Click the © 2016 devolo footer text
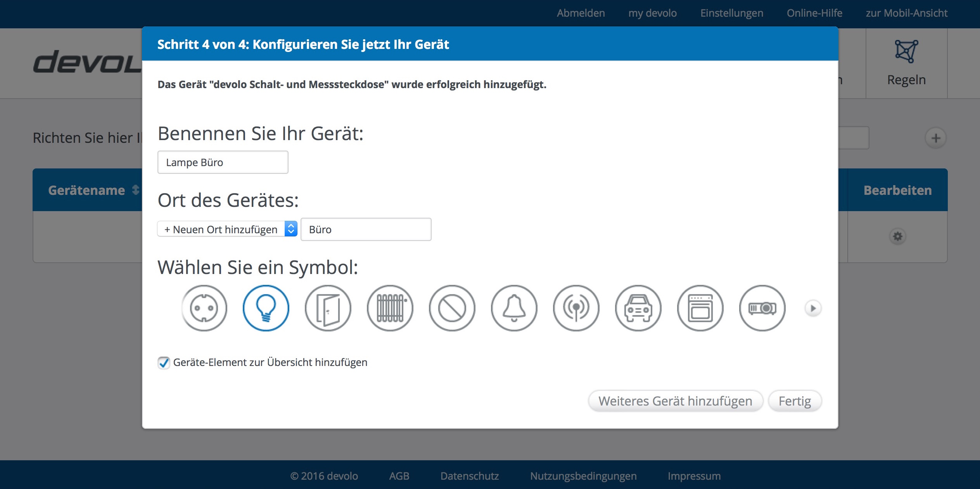980x489 pixels. point(324,476)
